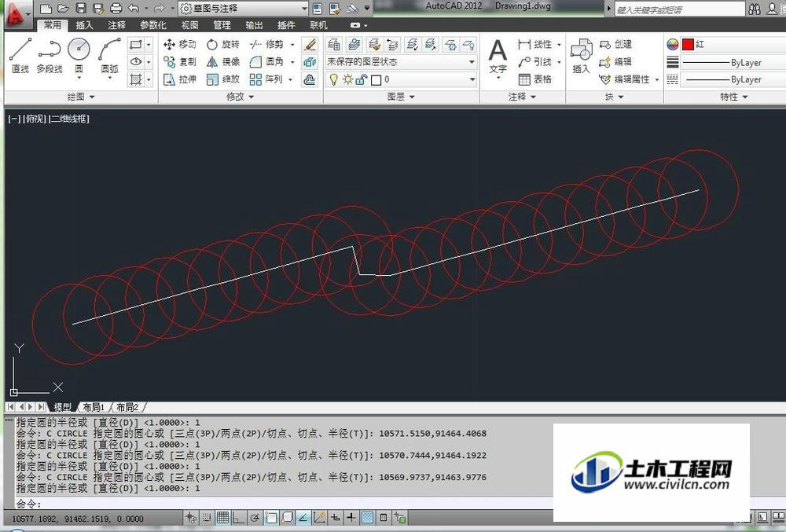Image resolution: width=786 pixels, height=532 pixels.
Task: Expand the 注释 (Annotation) panel
Action: click(x=522, y=97)
